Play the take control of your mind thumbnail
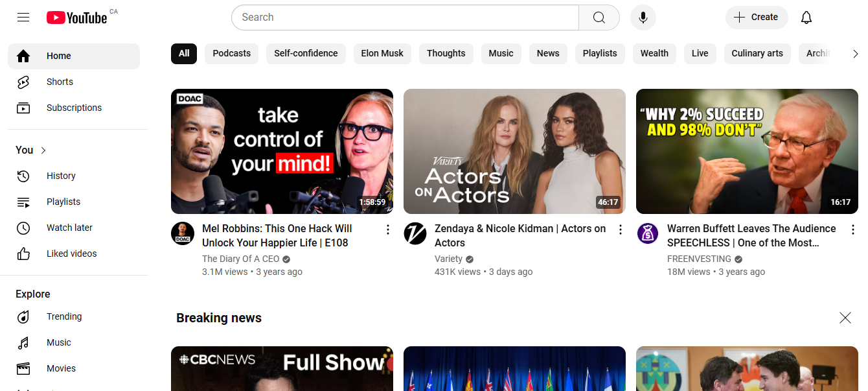 (x=282, y=151)
